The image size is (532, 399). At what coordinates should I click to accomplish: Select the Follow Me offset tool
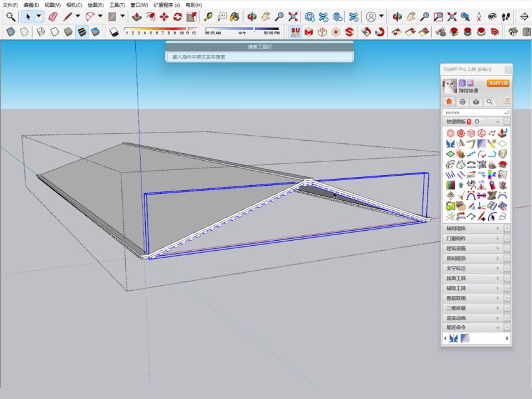(x=150, y=17)
